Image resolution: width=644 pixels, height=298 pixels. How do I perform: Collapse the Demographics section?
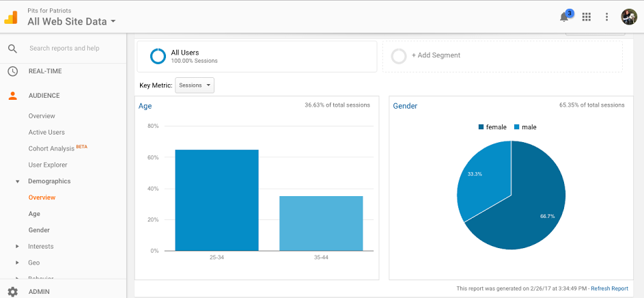(17, 182)
